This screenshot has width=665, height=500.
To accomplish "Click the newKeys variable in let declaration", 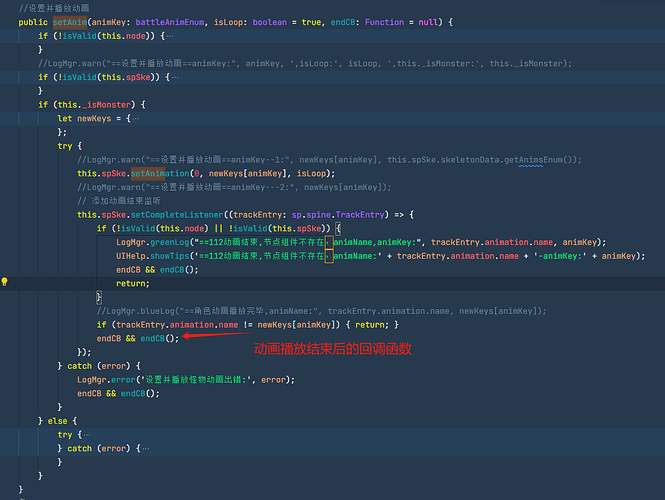I will tap(94, 118).
